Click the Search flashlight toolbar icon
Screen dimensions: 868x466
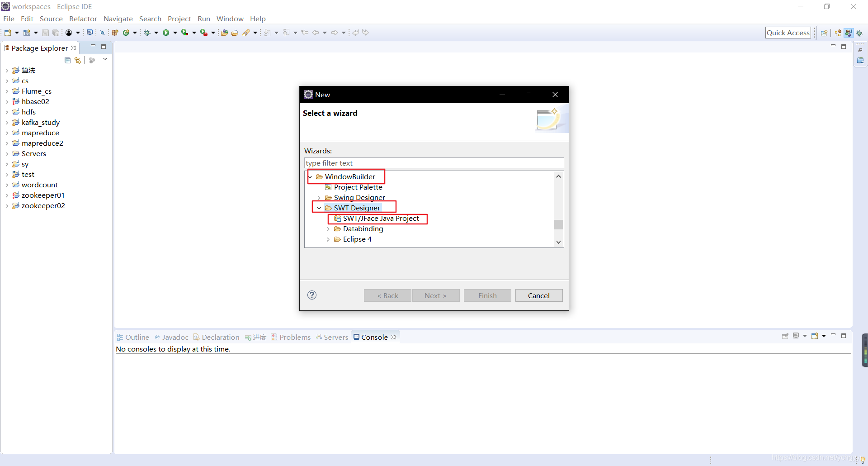click(x=246, y=33)
